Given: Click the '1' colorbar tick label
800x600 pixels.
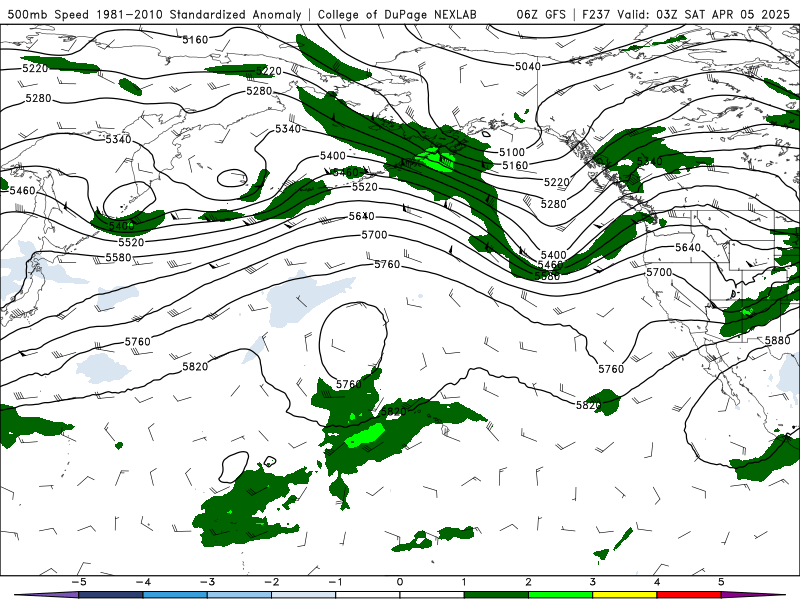Looking at the screenshot, I should click(x=464, y=582).
